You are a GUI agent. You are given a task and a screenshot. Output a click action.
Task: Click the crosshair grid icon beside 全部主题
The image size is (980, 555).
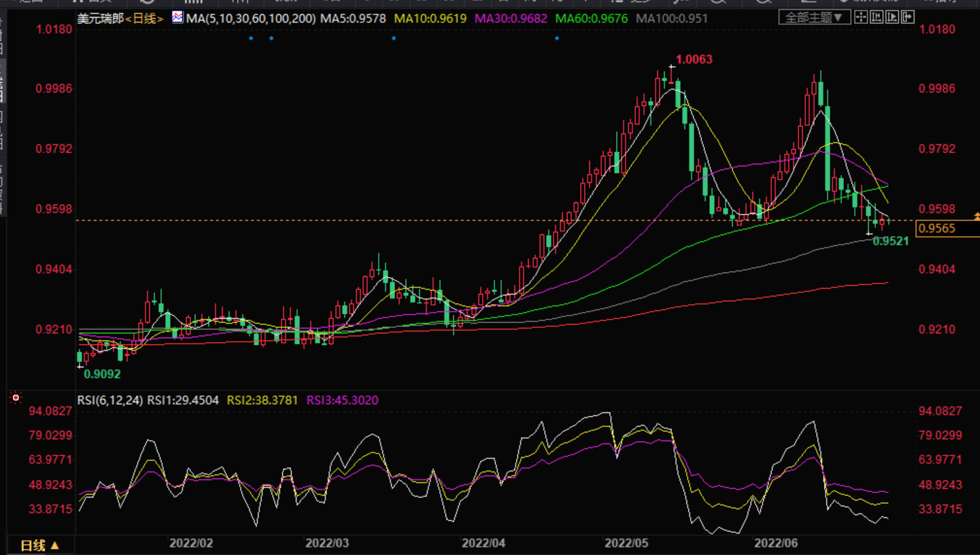click(x=861, y=17)
